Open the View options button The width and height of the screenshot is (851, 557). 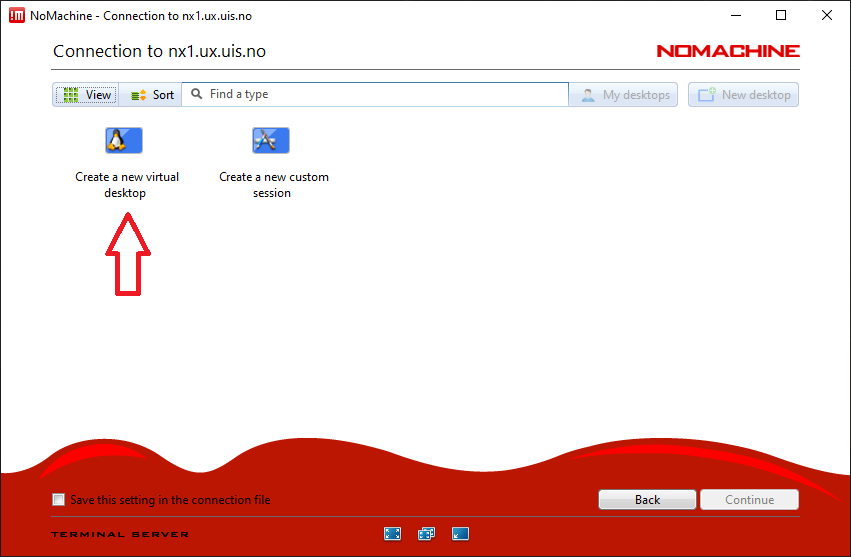[86, 94]
